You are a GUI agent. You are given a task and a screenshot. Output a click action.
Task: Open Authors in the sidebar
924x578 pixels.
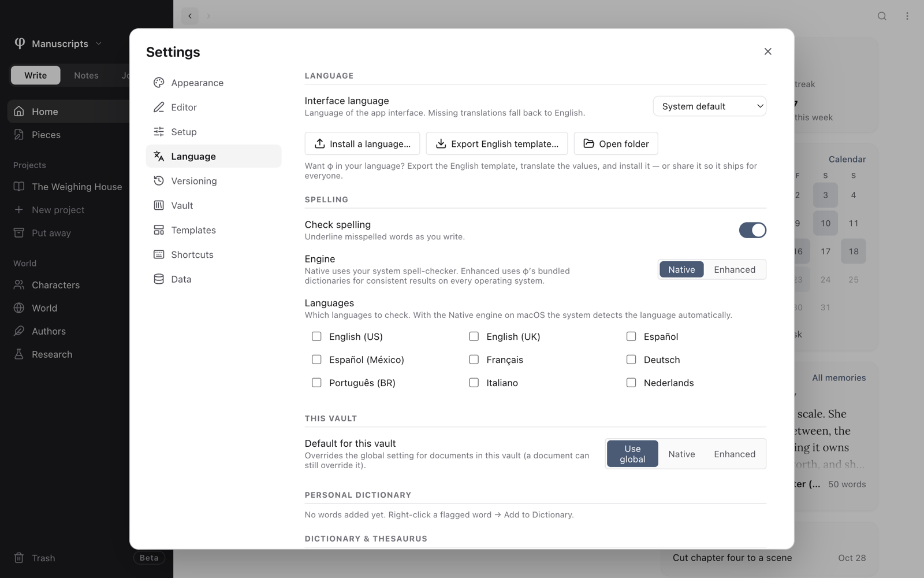point(69,331)
